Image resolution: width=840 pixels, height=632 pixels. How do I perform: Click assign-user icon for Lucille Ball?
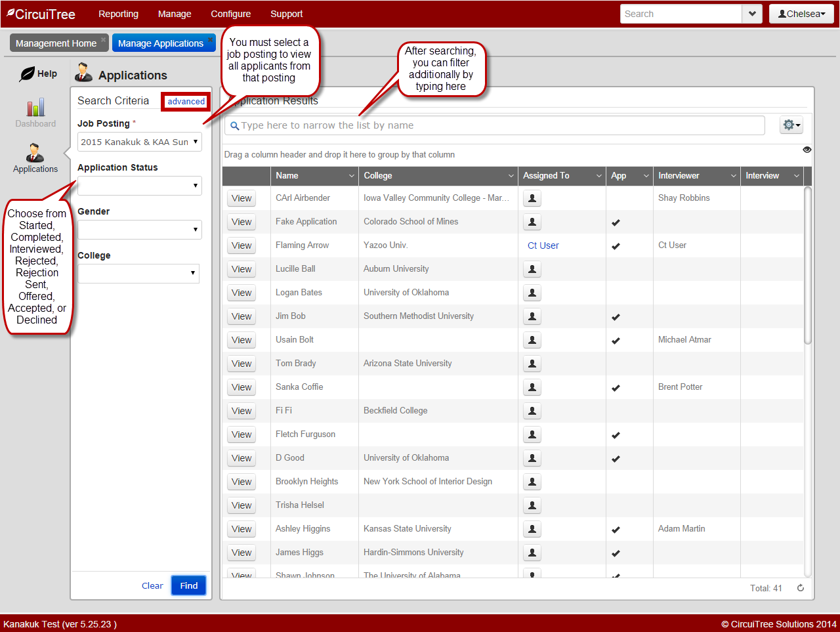pos(532,269)
